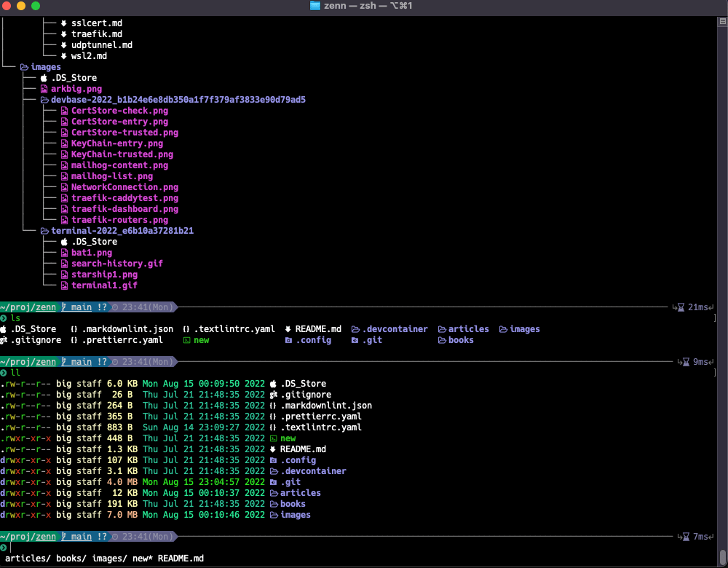Click the image icon beside NetworkConnection.png
The height and width of the screenshot is (568, 728).
[65, 187]
